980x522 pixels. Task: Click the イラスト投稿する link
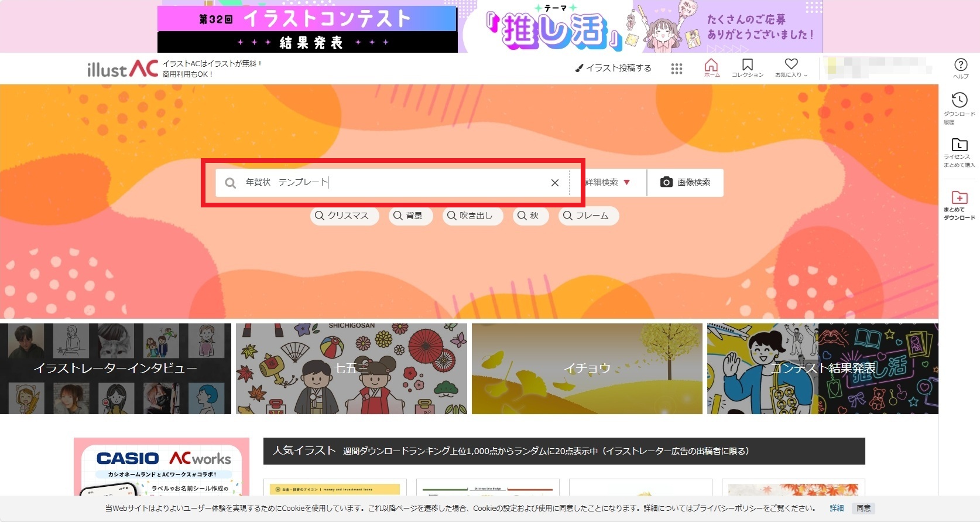614,68
